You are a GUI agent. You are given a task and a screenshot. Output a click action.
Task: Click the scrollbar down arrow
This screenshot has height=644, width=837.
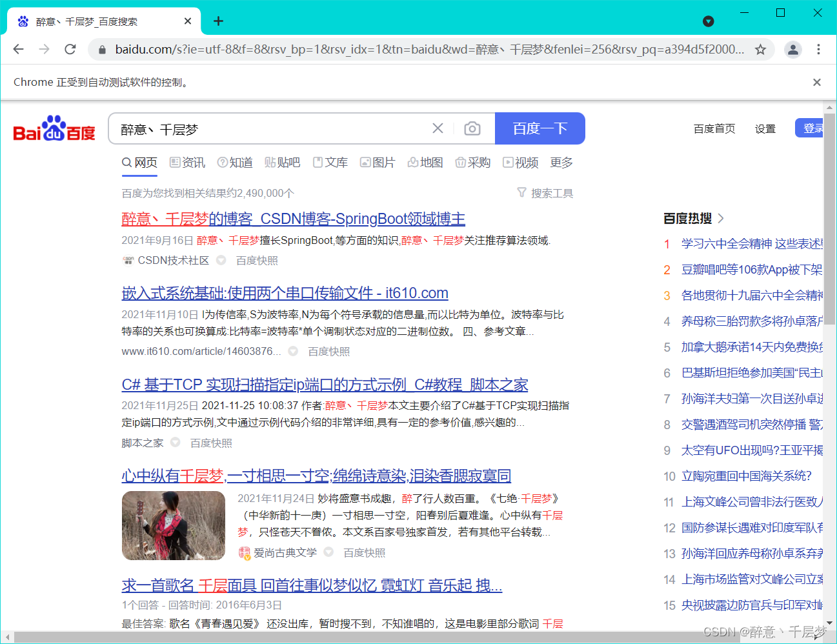coord(830,624)
